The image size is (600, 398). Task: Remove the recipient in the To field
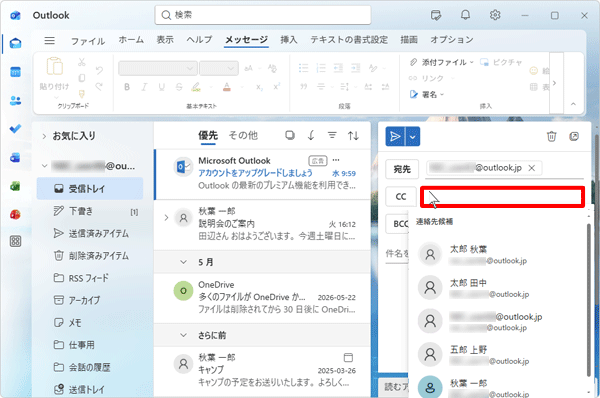(532, 168)
